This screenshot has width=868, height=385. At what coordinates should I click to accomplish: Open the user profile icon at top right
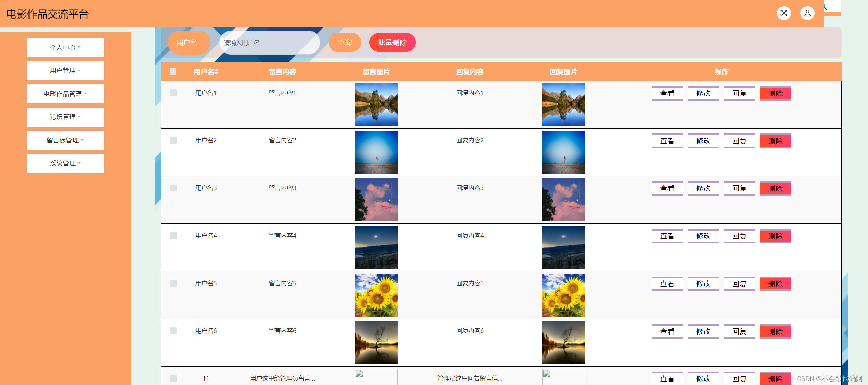(x=808, y=13)
